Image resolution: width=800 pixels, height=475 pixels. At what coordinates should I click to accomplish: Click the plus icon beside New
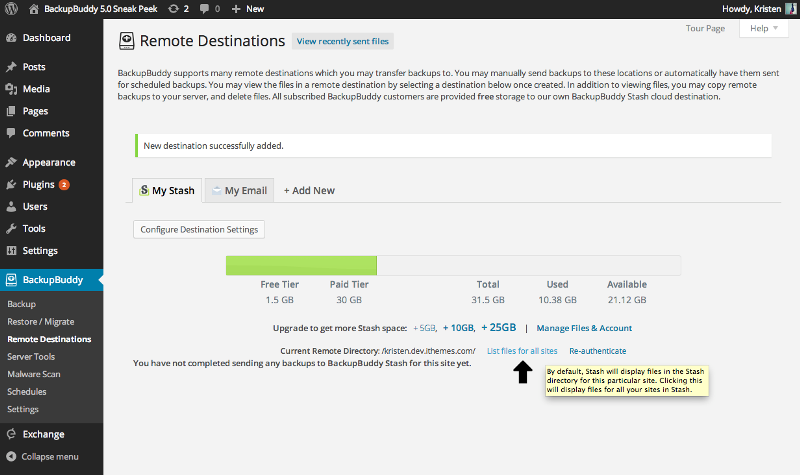[236, 9]
